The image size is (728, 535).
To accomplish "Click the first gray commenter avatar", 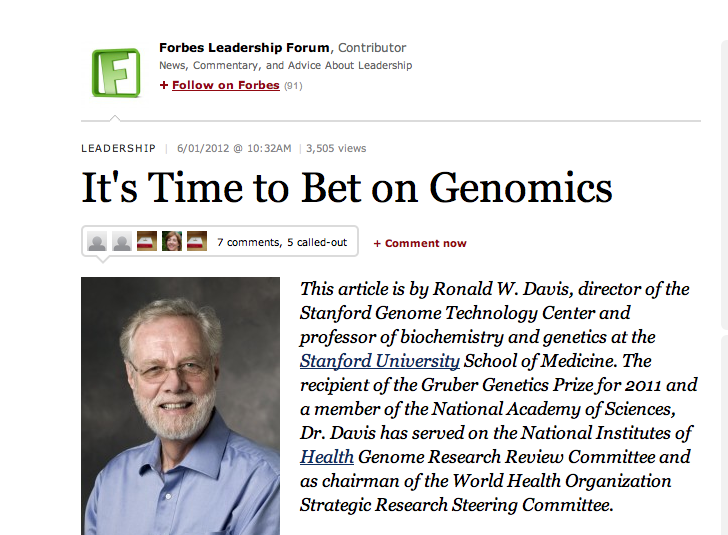I will coord(97,242).
